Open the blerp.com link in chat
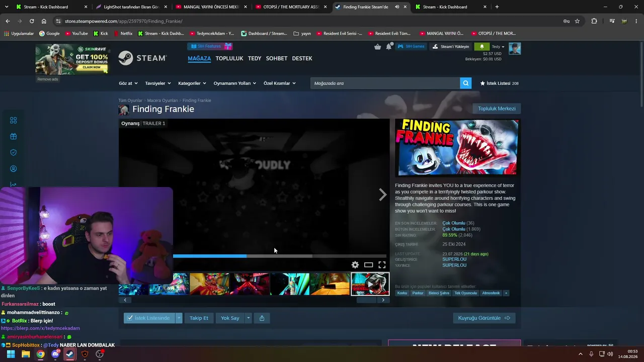Screen dimensions: 644x362 [40, 328]
